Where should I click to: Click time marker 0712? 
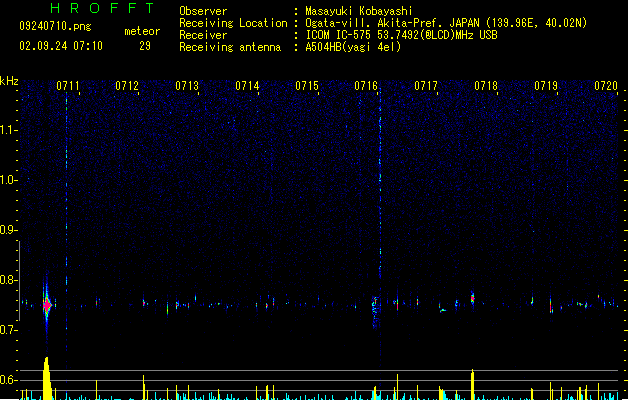point(127,86)
